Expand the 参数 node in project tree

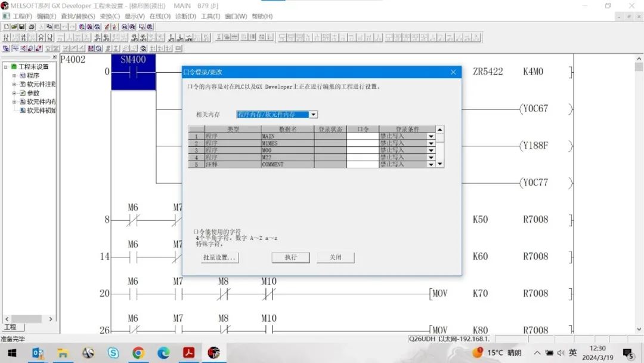pyautogui.click(x=14, y=93)
